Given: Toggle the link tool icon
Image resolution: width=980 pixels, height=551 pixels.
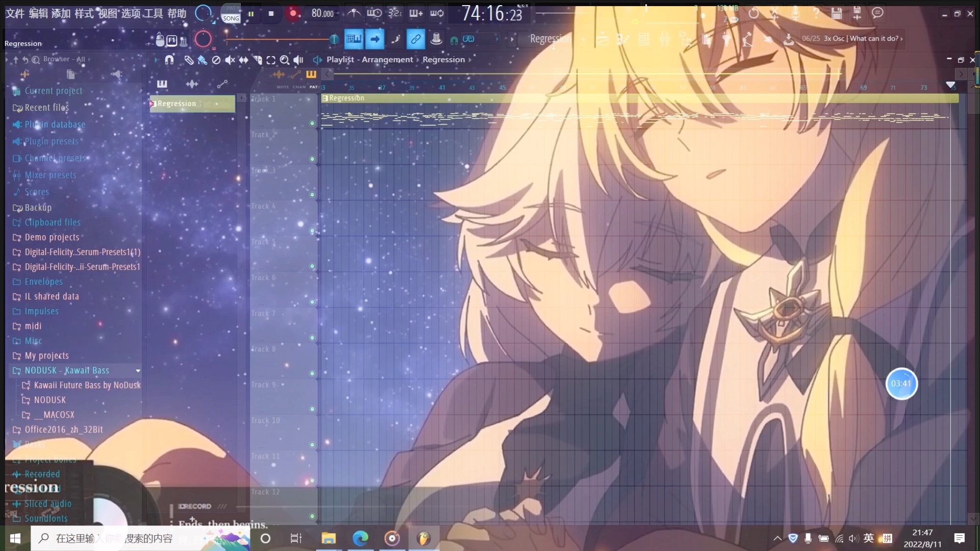Looking at the screenshot, I should 415,39.
